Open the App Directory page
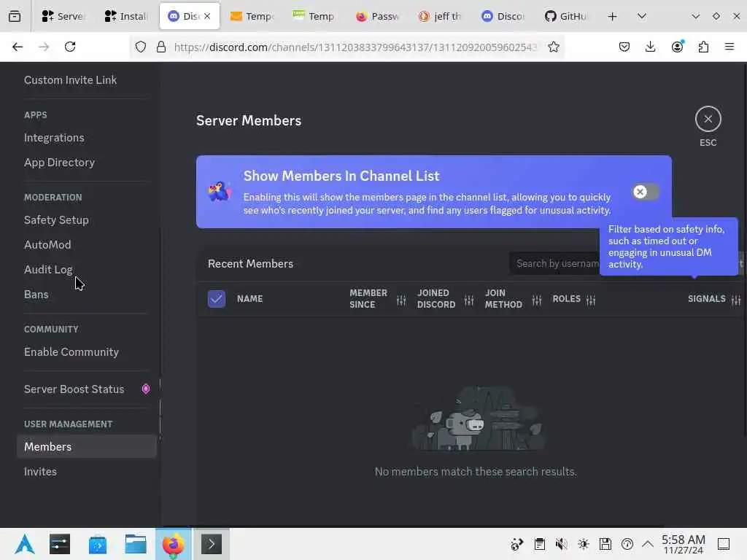 click(x=60, y=163)
